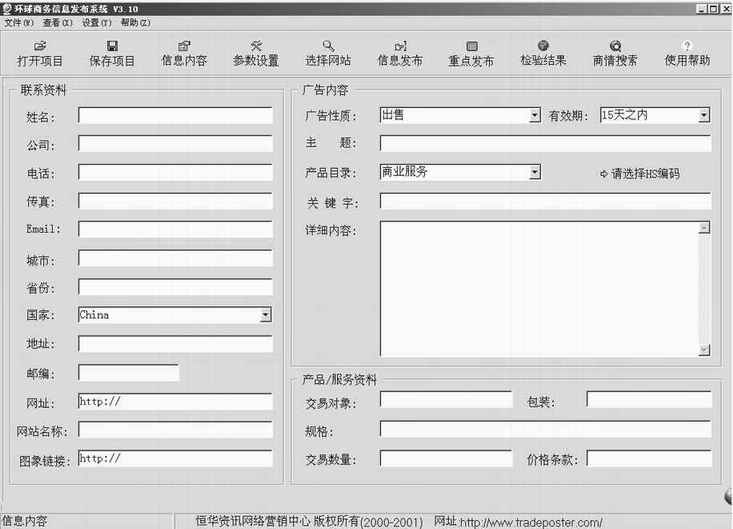Open the 文件 menu

[19, 22]
